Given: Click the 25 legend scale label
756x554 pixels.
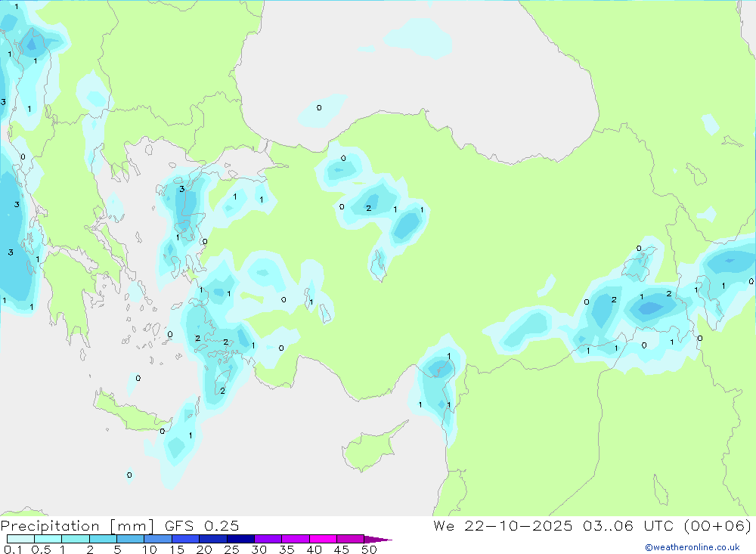Looking at the screenshot, I should [232, 549].
